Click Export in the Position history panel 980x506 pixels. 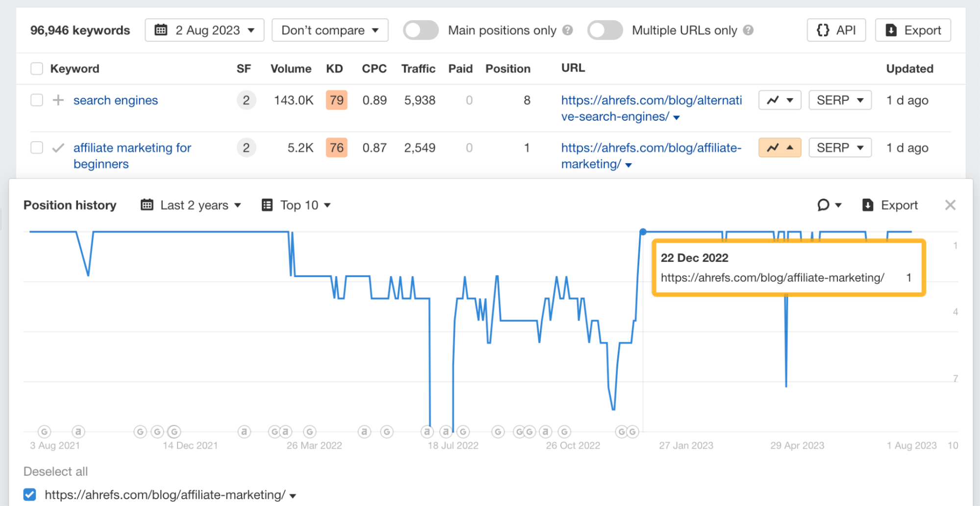click(x=890, y=205)
